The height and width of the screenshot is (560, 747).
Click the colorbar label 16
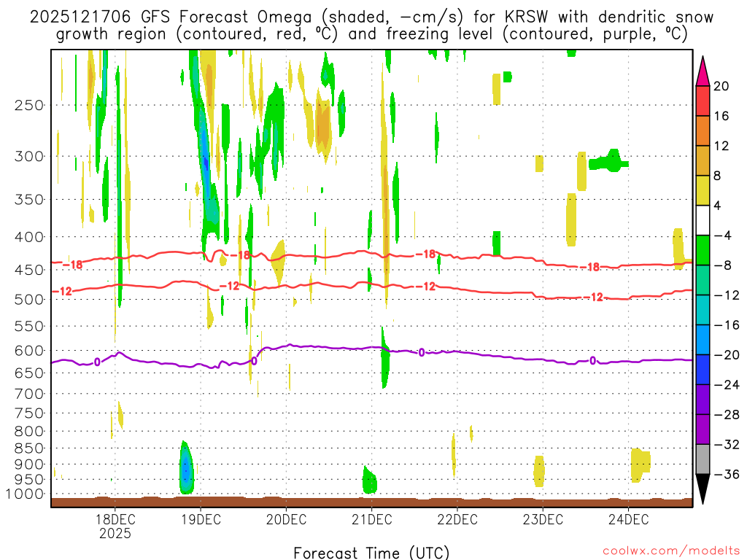click(721, 116)
